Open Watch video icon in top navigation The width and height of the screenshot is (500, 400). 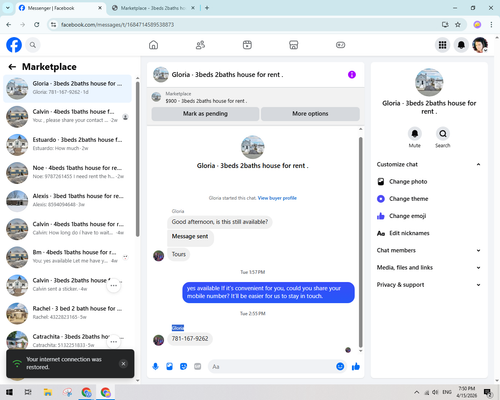point(247,45)
